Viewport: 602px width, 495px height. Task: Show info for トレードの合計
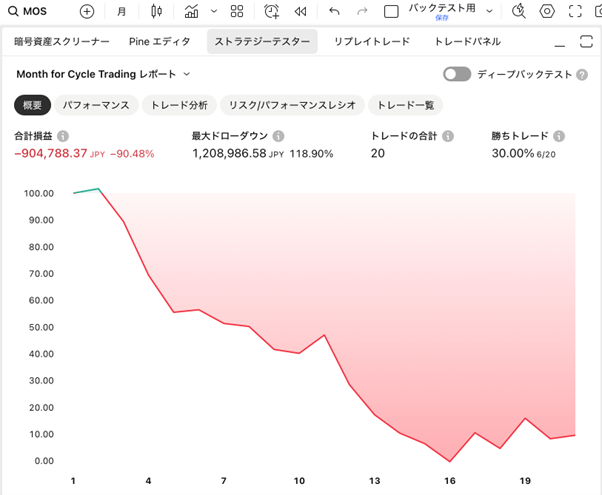tap(448, 136)
